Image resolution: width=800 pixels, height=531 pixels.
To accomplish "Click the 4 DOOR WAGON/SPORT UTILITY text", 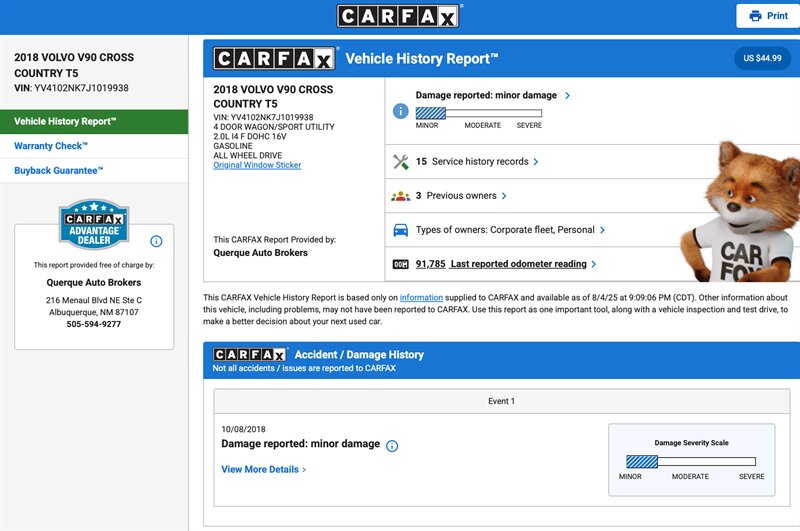I will [x=274, y=127].
